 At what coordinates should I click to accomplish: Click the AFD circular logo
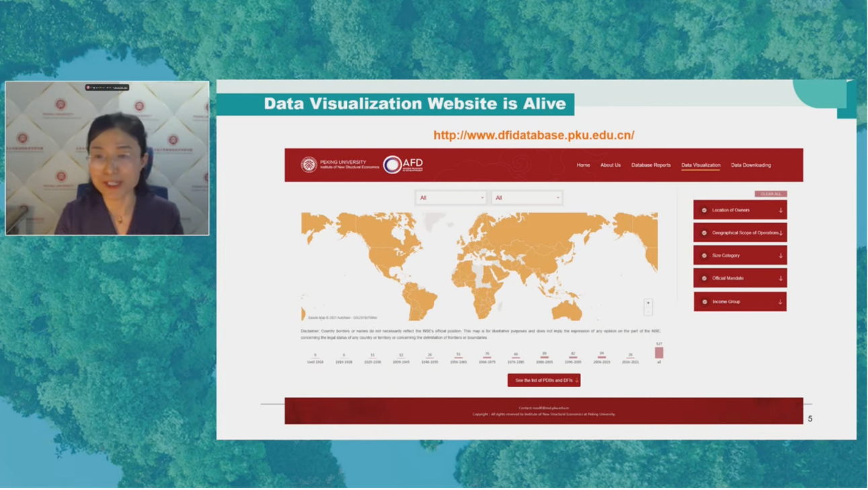pyautogui.click(x=393, y=165)
